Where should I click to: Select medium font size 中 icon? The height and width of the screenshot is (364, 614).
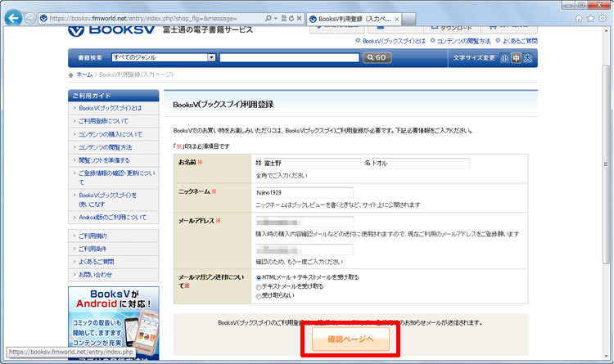(516, 58)
